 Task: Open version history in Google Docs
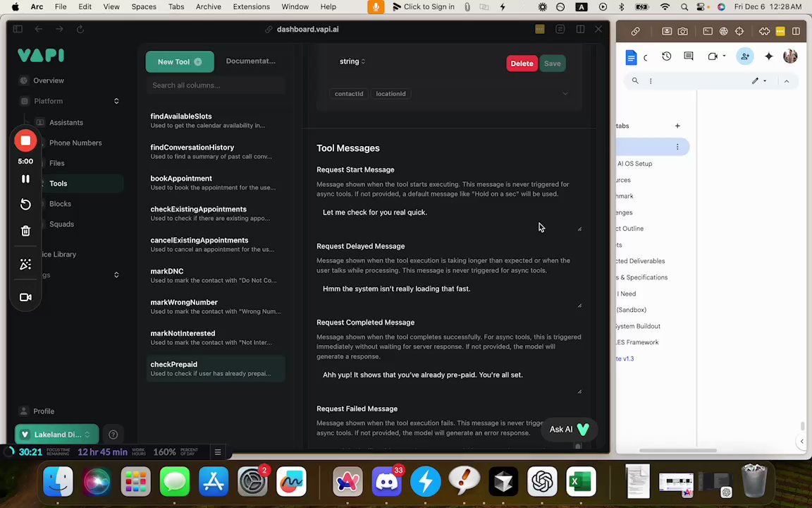pos(667,56)
